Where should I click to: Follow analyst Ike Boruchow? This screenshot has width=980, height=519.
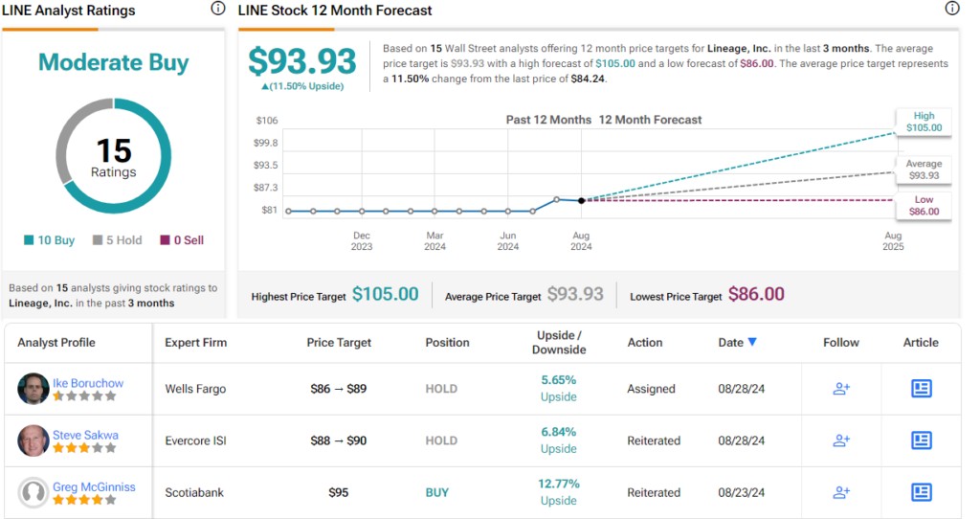tap(841, 389)
